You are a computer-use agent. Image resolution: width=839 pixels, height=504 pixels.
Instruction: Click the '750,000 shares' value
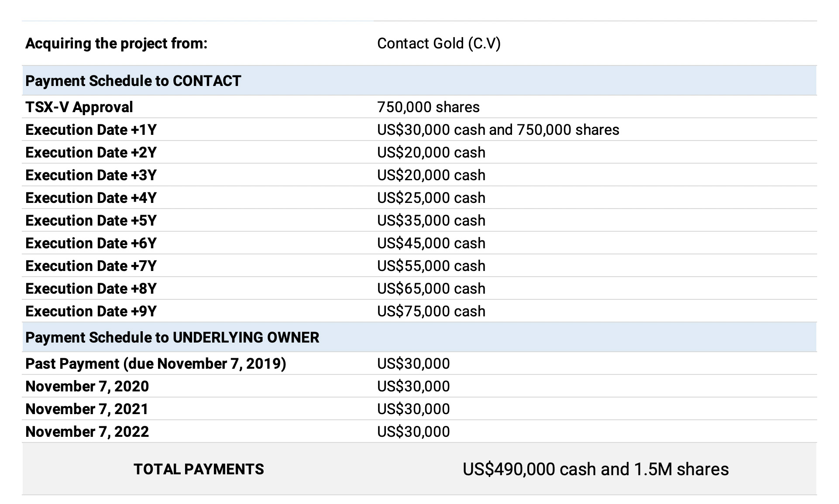tap(428, 107)
